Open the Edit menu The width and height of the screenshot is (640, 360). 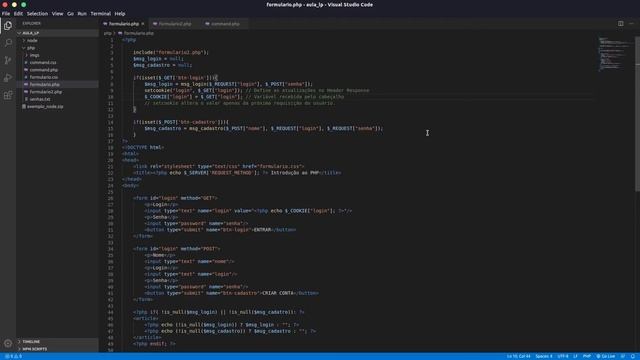[x=18, y=13]
